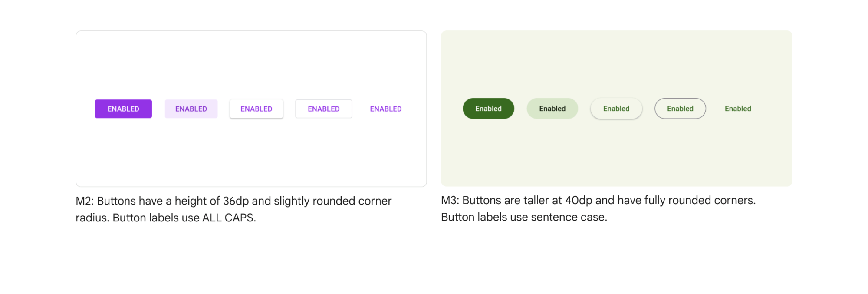The height and width of the screenshot is (294, 868).
Task: Click the 40dp text in M3 caption
Action: [579, 200]
